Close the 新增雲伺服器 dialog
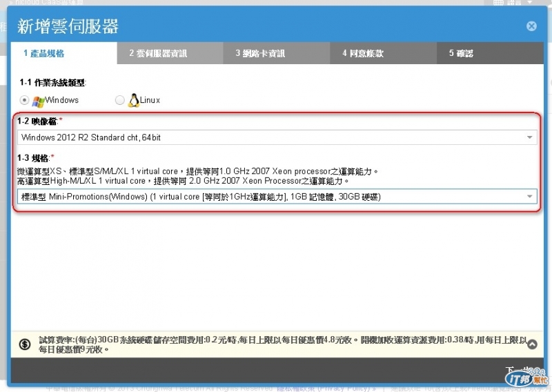This screenshot has height=392, width=552. pos(531,26)
